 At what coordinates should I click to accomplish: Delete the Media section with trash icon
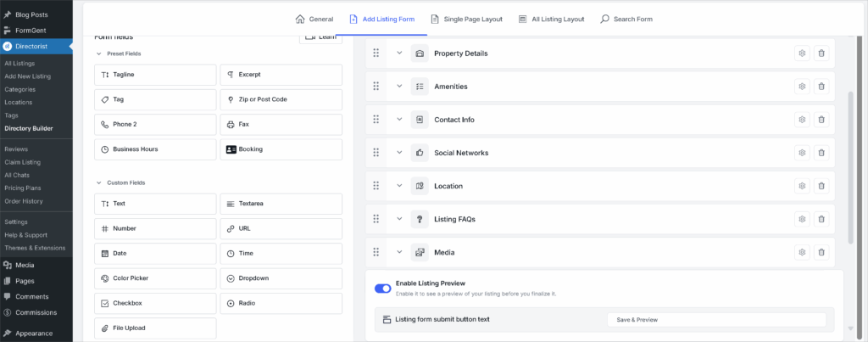click(821, 252)
